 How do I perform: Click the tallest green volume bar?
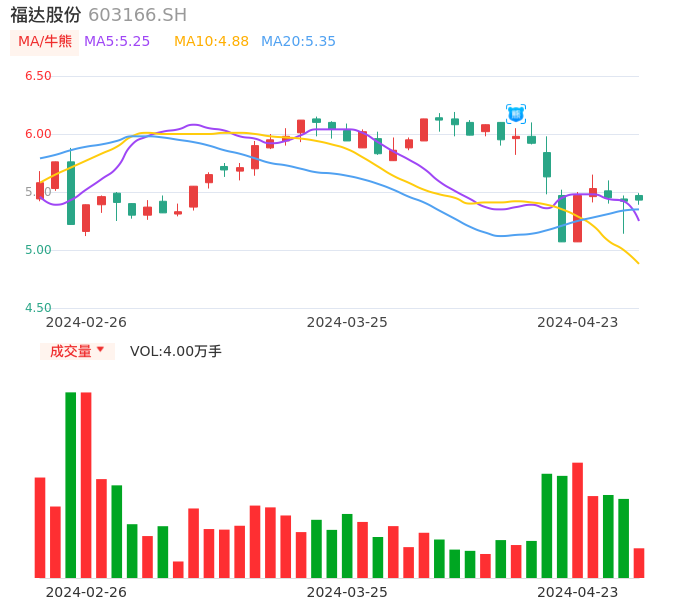(x=71, y=484)
